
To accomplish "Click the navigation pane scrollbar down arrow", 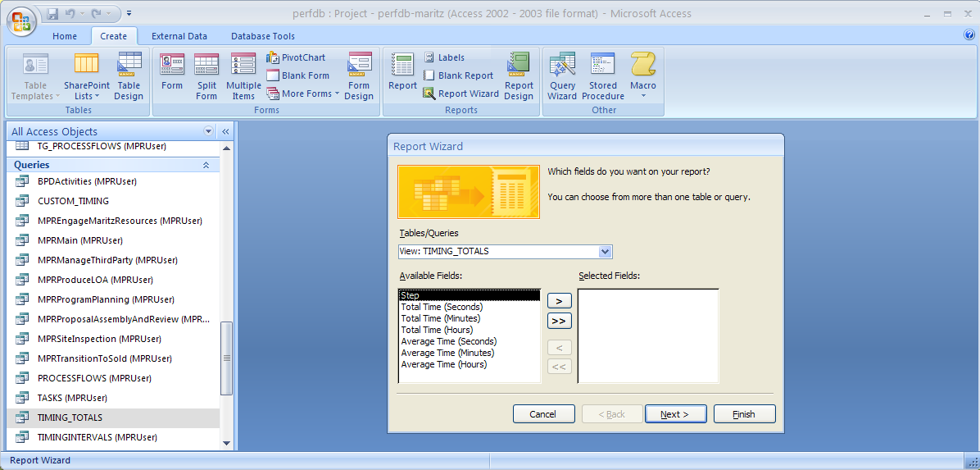I will pos(227,443).
